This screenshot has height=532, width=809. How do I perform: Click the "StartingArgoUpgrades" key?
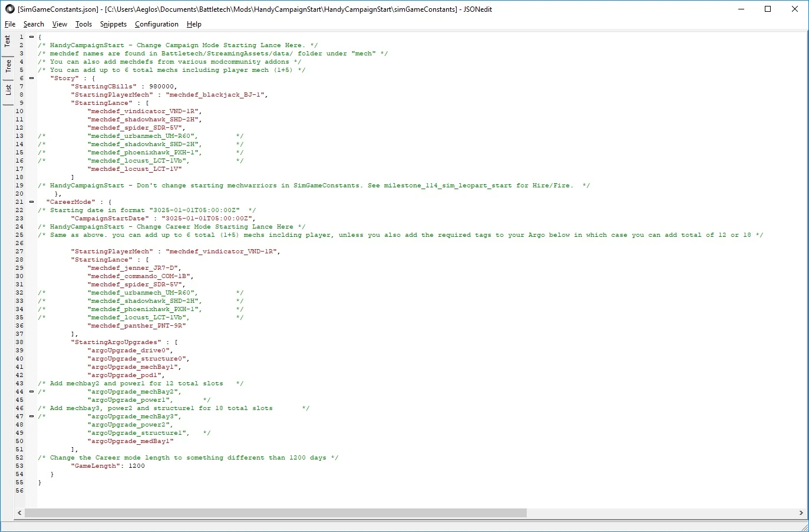click(x=116, y=342)
